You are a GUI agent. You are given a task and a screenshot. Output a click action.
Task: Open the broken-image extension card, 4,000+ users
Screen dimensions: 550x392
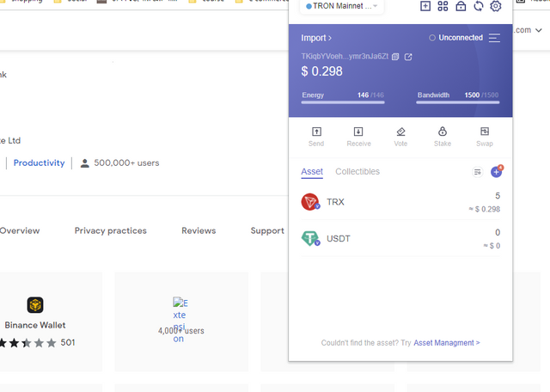(181, 322)
